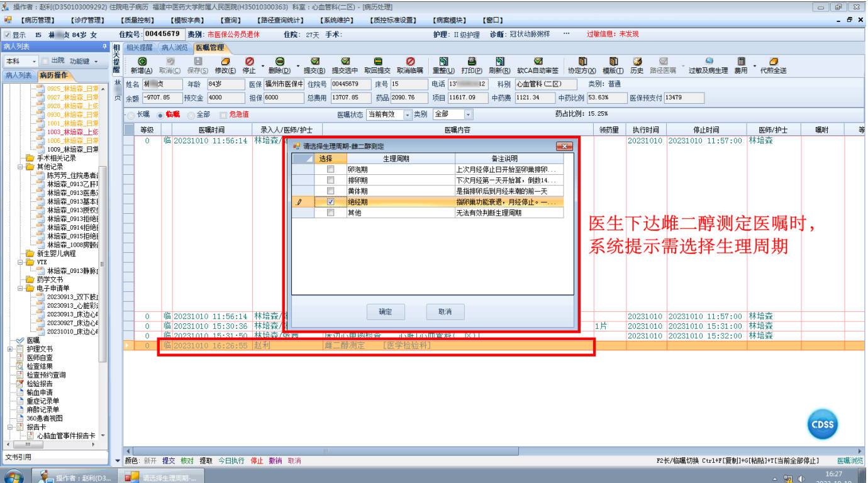The width and height of the screenshot is (868, 483).
Task: Click 确定 in the 生理周期 dialog
Action: click(x=386, y=312)
